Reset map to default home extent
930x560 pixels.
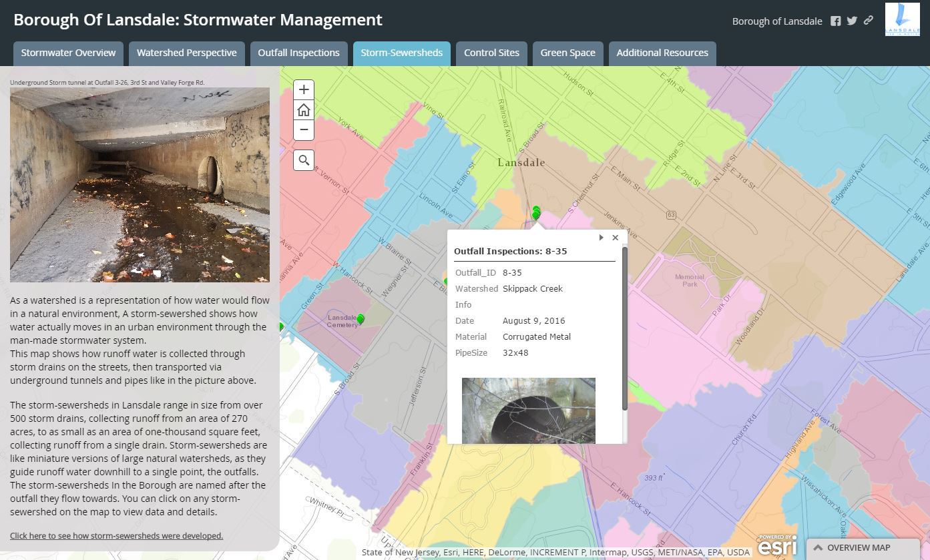304,110
